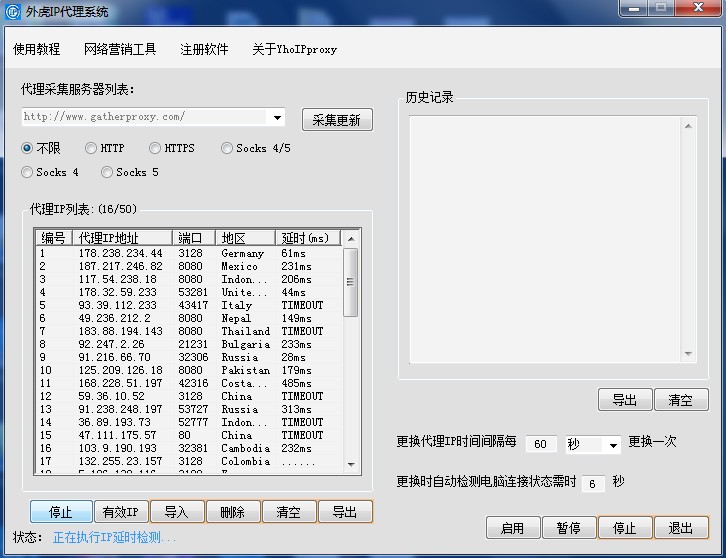Image resolution: width=726 pixels, height=558 pixels.
Task: Sort by 地区 column header
Action: [245, 238]
